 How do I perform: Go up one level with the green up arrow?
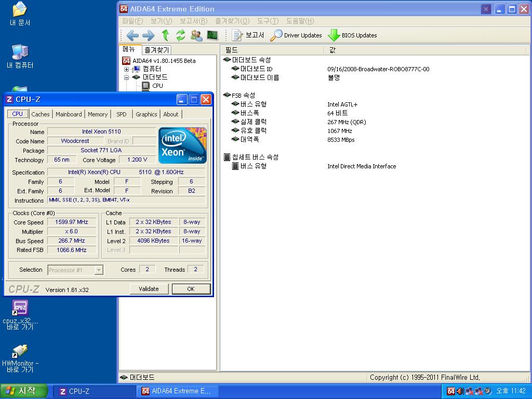165,35
